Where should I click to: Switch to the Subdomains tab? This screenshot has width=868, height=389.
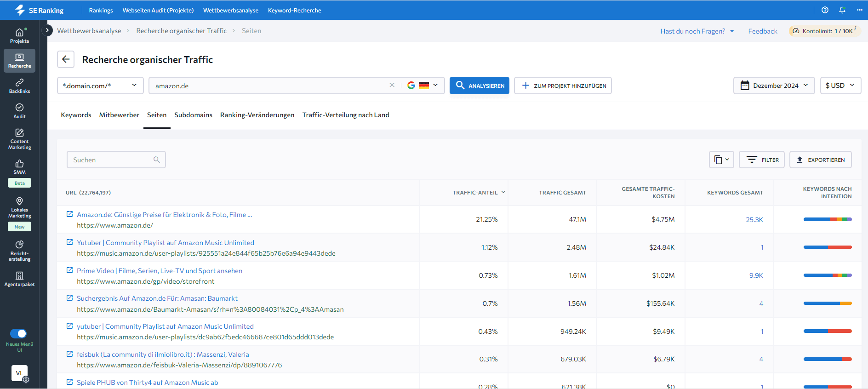pos(193,115)
